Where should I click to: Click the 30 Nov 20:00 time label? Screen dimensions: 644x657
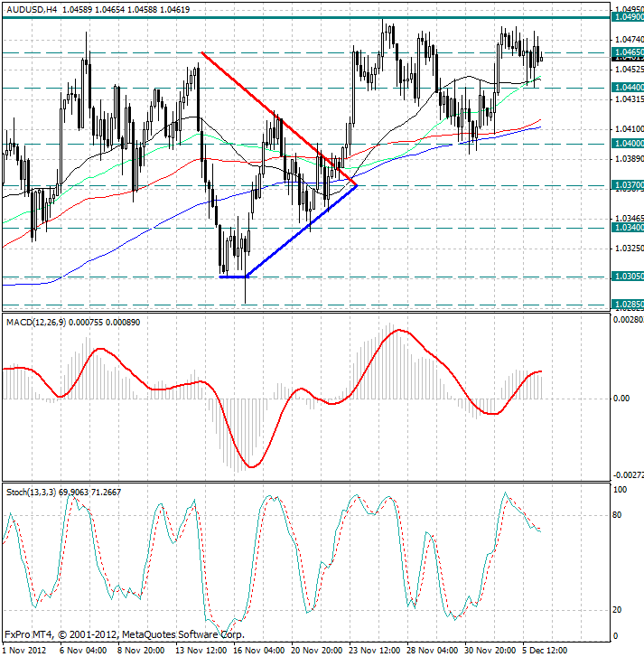pos(490,651)
